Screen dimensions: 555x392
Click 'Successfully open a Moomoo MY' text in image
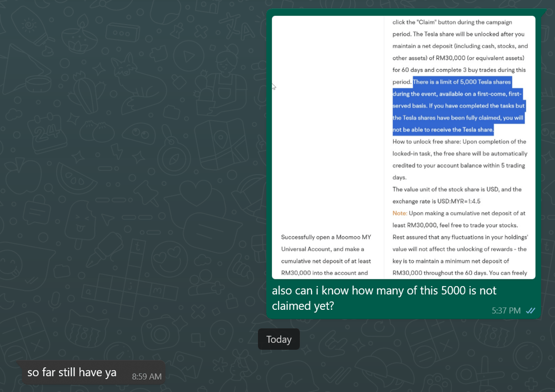[326, 237]
